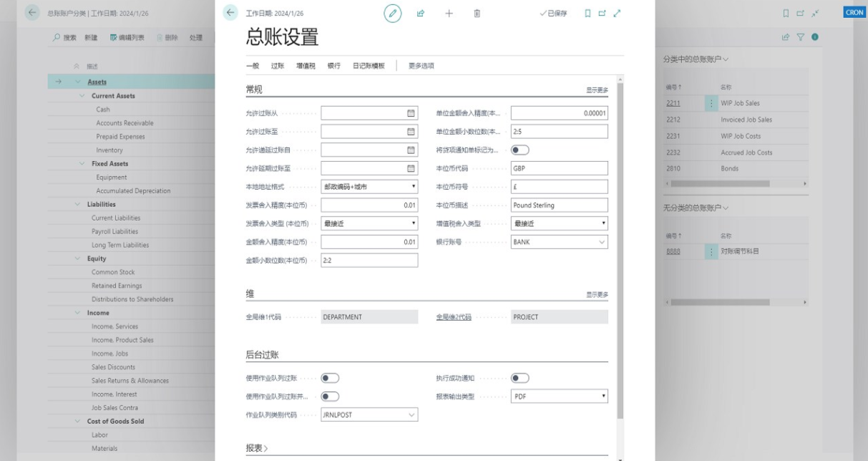The width and height of the screenshot is (868, 461).
Task: Click inside the 本位币代码 GBP field
Action: (558, 168)
